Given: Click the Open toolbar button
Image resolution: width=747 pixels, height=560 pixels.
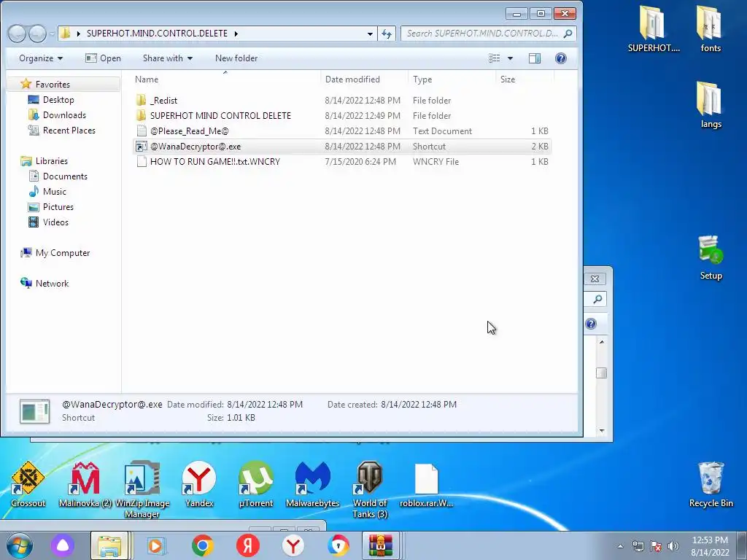Looking at the screenshot, I should (x=103, y=58).
